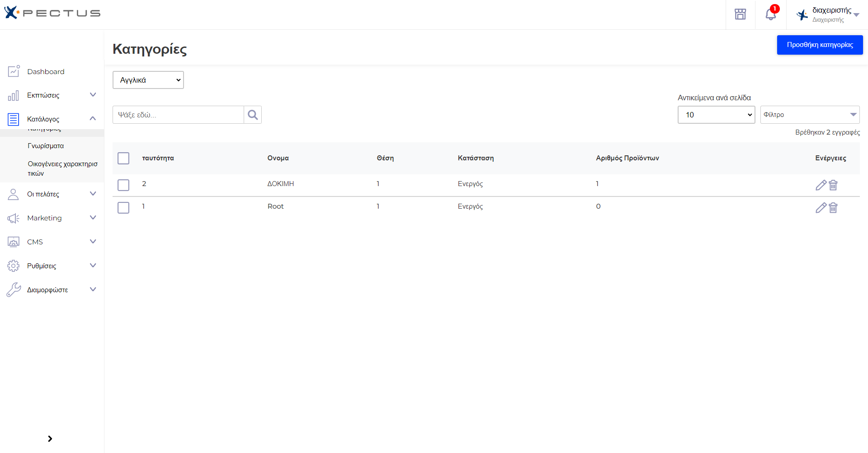This screenshot has height=453, width=868.
Task: Edit the ΔΟΚΙΜΗ category with pencil icon
Action: click(821, 185)
